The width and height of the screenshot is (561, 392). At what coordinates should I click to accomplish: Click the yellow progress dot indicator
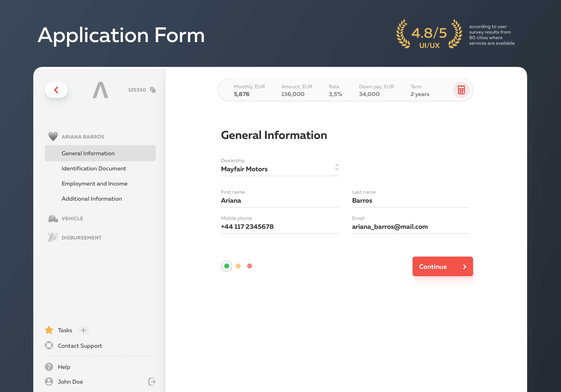point(238,266)
